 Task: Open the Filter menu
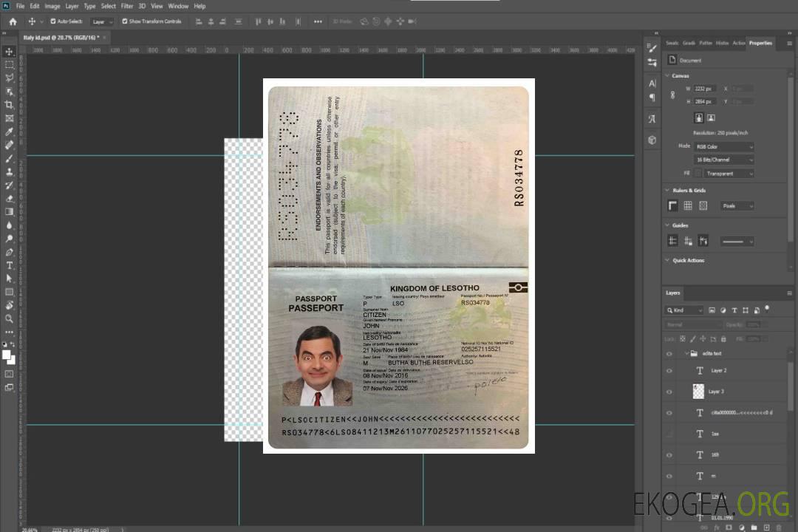click(127, 6)
